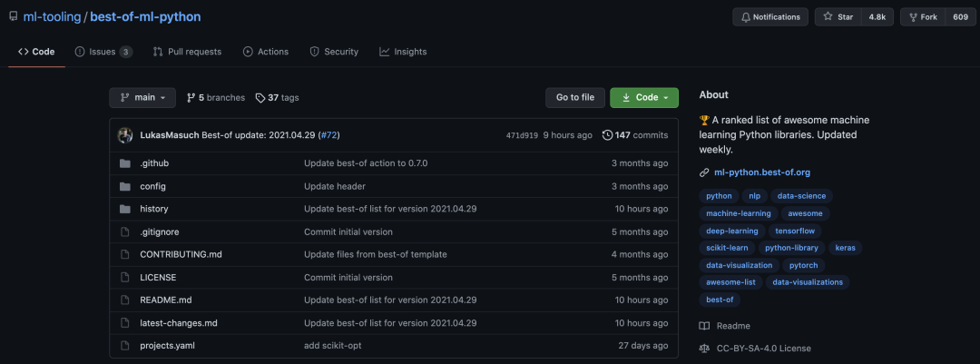Viewport: 980px width, 364px height.
Task: View the 37 tags link
Action: (277, 97)
